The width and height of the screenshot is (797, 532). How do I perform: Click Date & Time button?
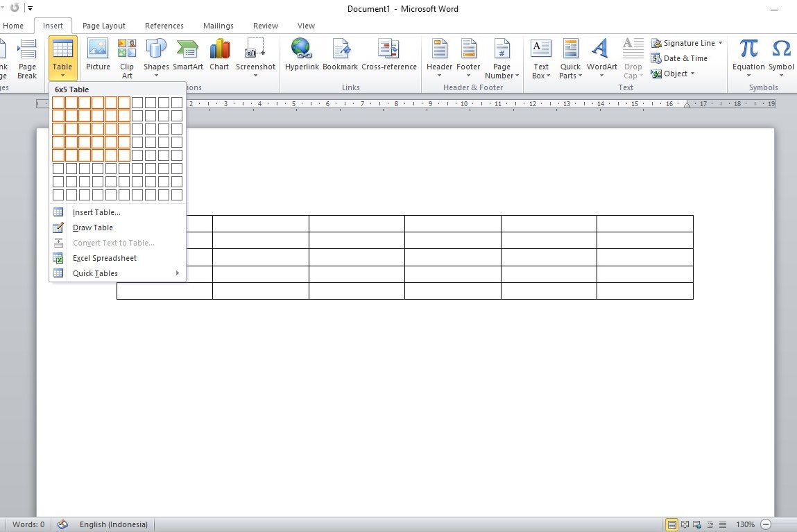[x=680, y=58]
